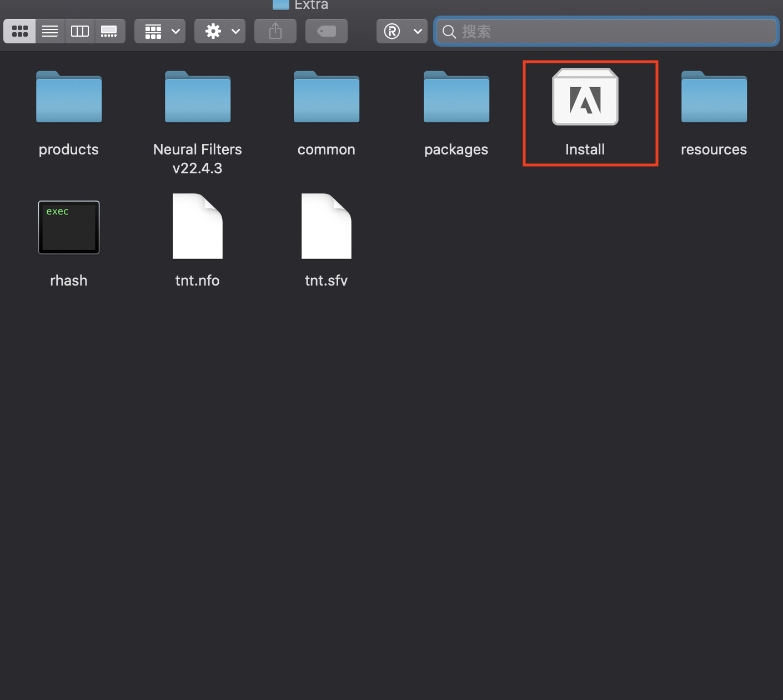The image size is (783, 700).
Task: Click the 'tnt.nfo' file name label
Action: pyautogui.click(x=198, y=281)
